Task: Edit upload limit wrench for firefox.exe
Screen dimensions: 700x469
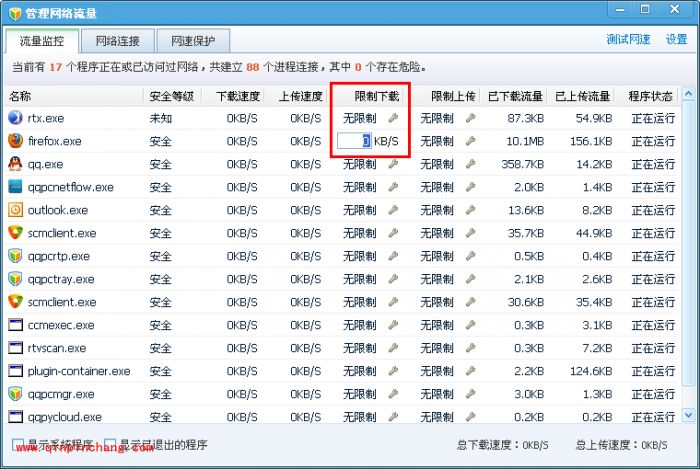Action: [x=470, y=141]
